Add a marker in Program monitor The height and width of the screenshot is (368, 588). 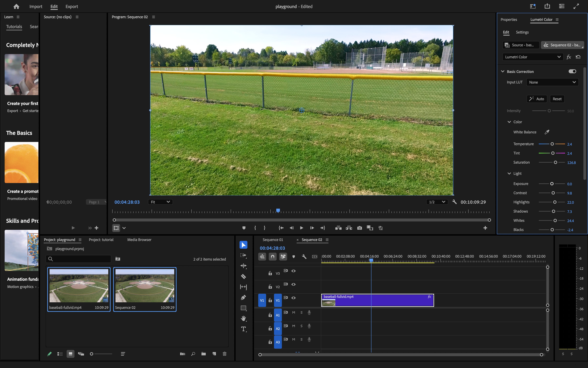244,228
